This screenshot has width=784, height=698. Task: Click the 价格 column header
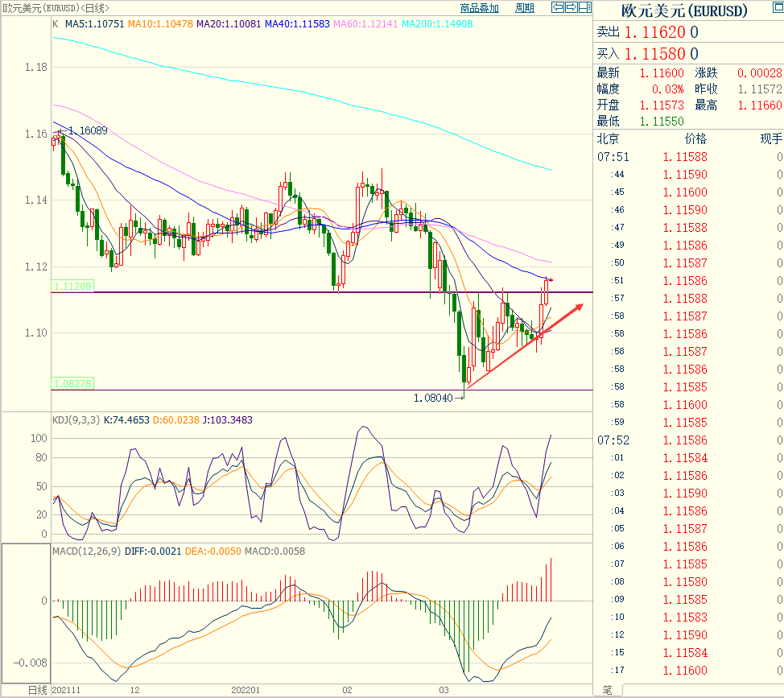pyautogui.click(x=695, y=138)
